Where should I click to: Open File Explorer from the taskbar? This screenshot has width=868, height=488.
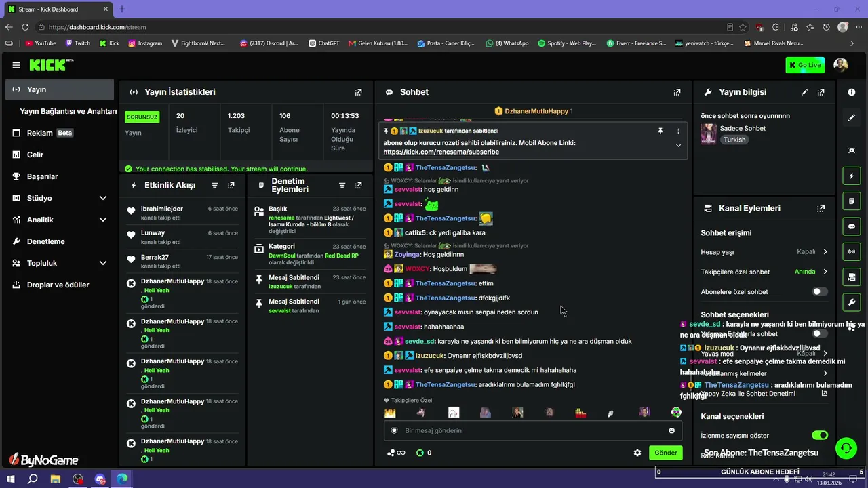tap(56, 479)
